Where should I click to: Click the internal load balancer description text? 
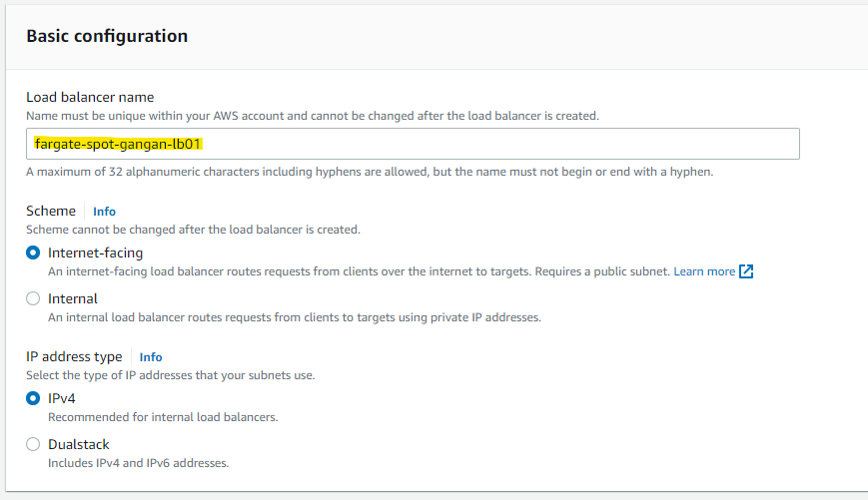point(294,317)
